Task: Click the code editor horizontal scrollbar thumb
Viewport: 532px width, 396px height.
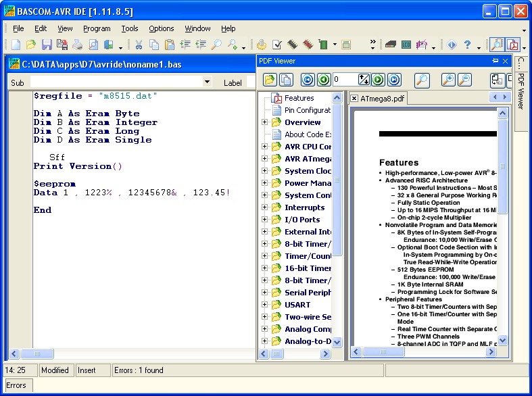Action: [x=37, y=353]
